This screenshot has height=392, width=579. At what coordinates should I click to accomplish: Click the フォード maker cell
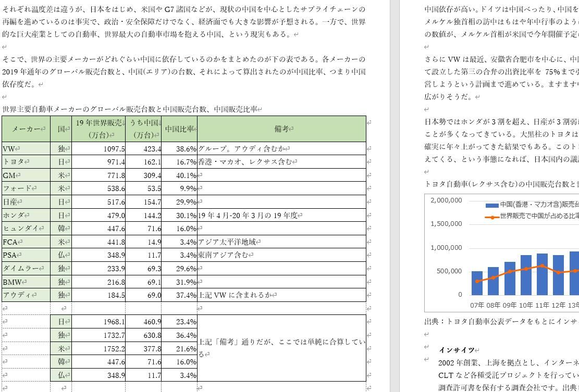pyautogui.click(x=26, y=188)
